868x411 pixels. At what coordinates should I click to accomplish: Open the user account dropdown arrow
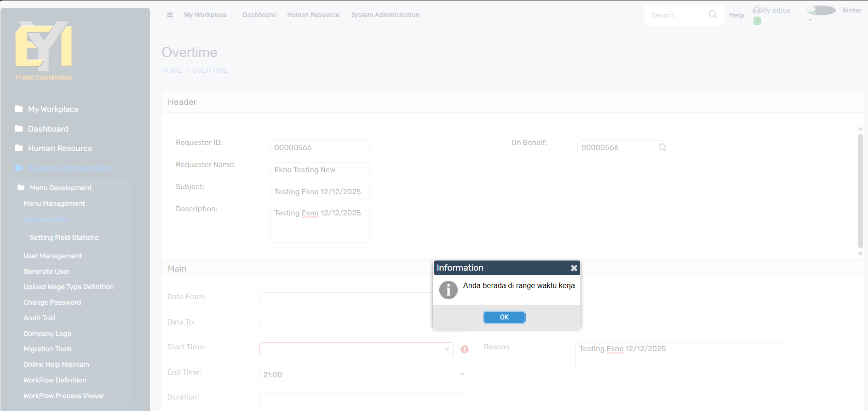click(x=810, y=20)
